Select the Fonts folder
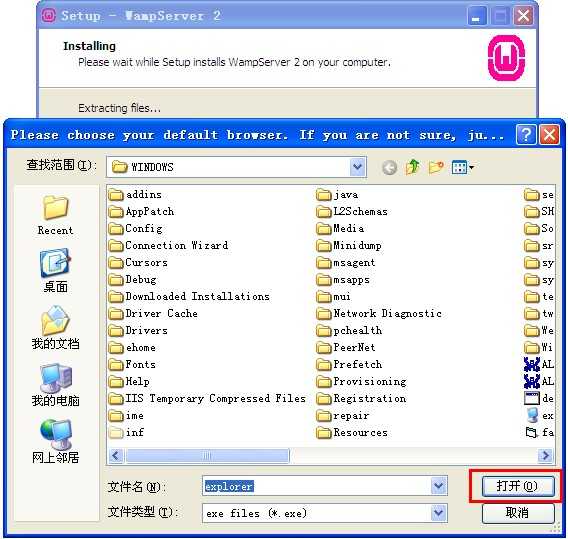The width and height of the screenshot is (568, 539). click(x=132, y=365)
